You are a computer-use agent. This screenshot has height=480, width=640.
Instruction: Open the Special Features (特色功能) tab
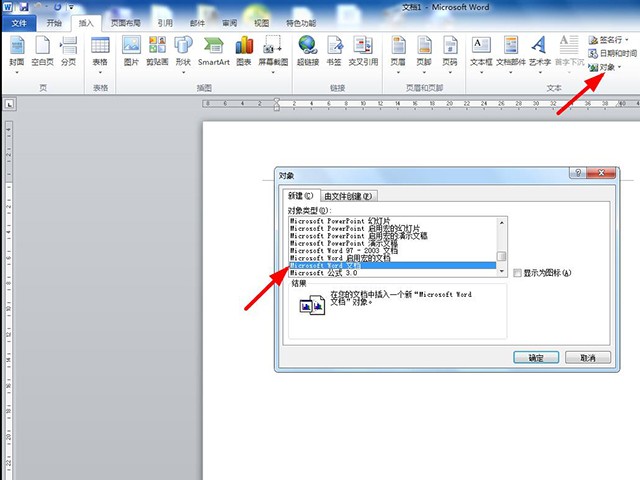coord(301,23)
